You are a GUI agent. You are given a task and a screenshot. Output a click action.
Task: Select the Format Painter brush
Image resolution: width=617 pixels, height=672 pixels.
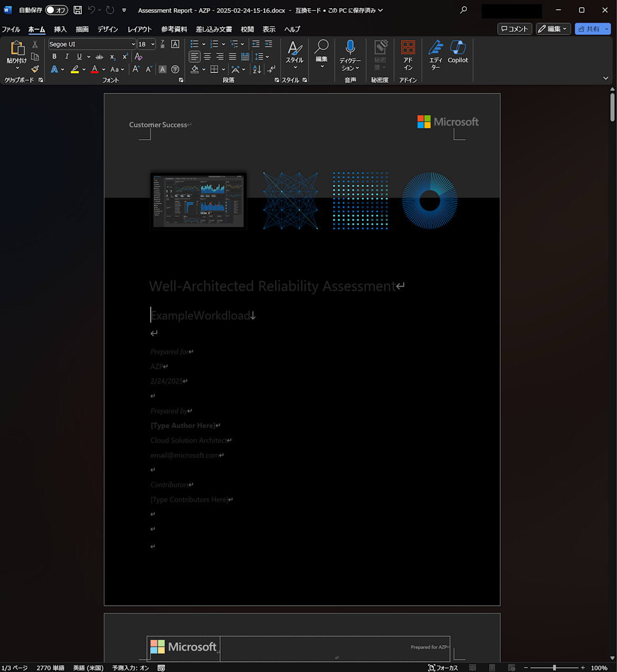pyautogui.click(x=35, y=69)
